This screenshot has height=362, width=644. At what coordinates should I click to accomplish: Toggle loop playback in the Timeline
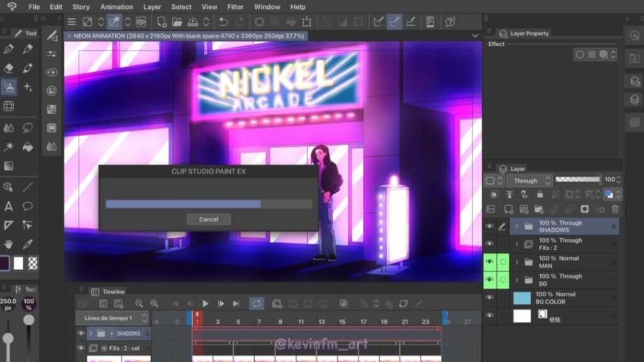[256, 304]
